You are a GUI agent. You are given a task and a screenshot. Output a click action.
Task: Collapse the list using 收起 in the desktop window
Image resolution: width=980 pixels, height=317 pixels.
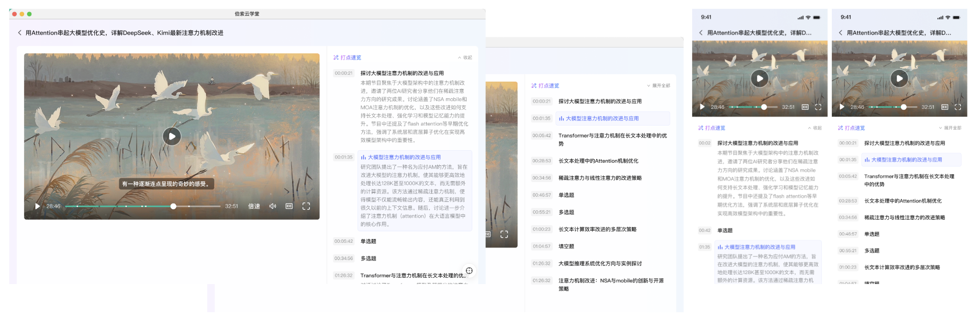465,58
